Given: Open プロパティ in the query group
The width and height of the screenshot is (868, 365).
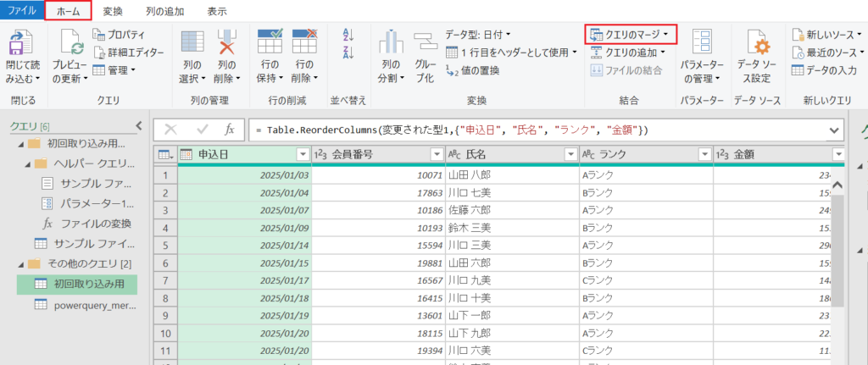Looking at the screenshot, I should 117,35.
